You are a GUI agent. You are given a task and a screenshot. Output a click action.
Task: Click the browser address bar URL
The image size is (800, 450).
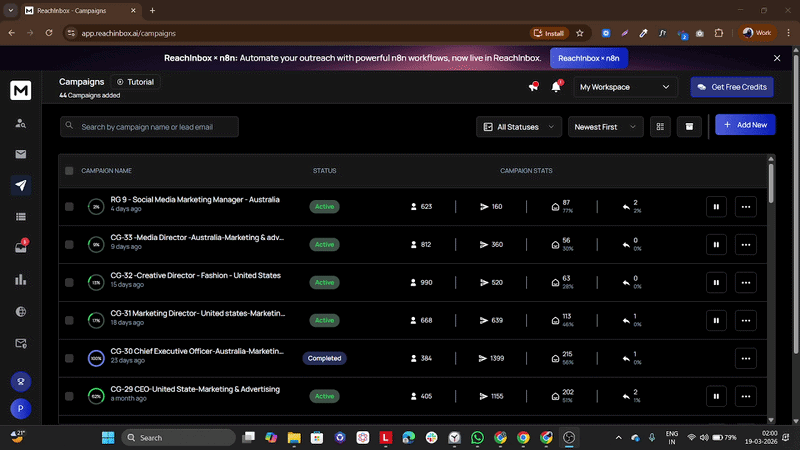[129, 33]
